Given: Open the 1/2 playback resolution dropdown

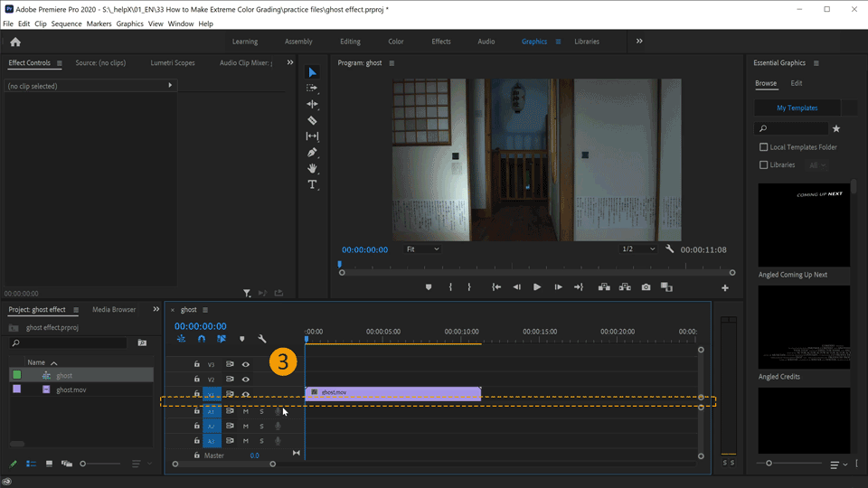Looking at the screenshot, I should click(x=638, y=249).
